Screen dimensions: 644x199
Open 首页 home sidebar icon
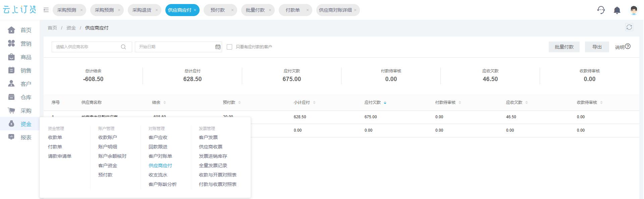pos(11,30)
